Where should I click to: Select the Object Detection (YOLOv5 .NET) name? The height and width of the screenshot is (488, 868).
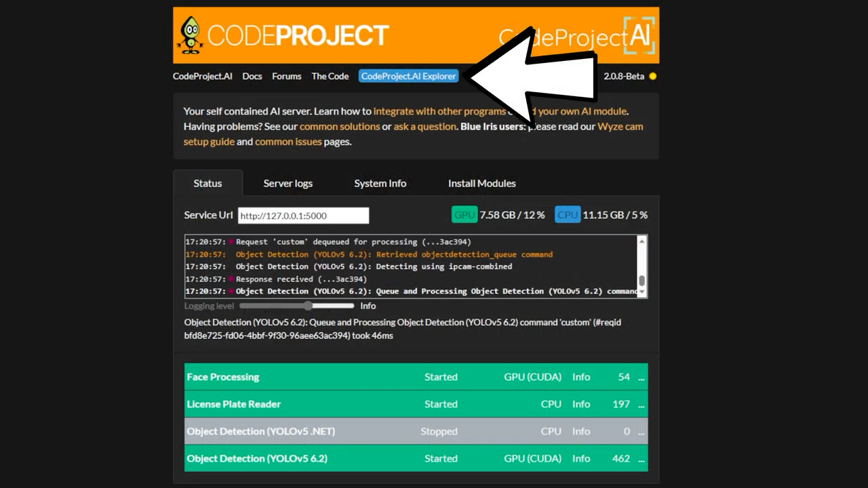click(x=260, y=431)
